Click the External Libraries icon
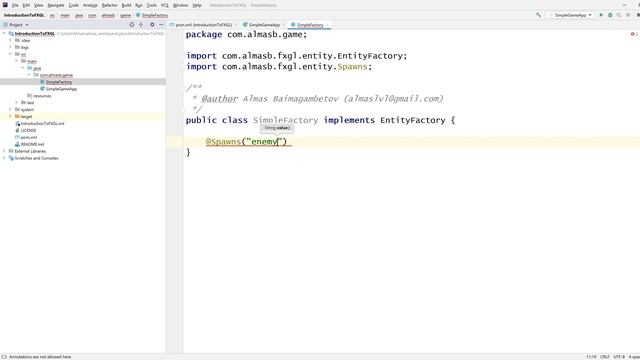Viewport: 640px width, 360px height. coord(11,151)
